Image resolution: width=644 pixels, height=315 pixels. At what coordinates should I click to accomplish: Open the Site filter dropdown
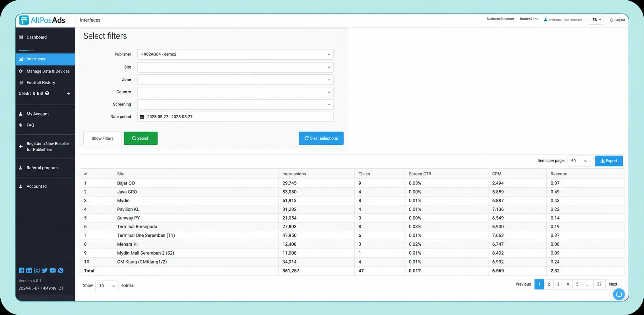click(x=235, y=67)
